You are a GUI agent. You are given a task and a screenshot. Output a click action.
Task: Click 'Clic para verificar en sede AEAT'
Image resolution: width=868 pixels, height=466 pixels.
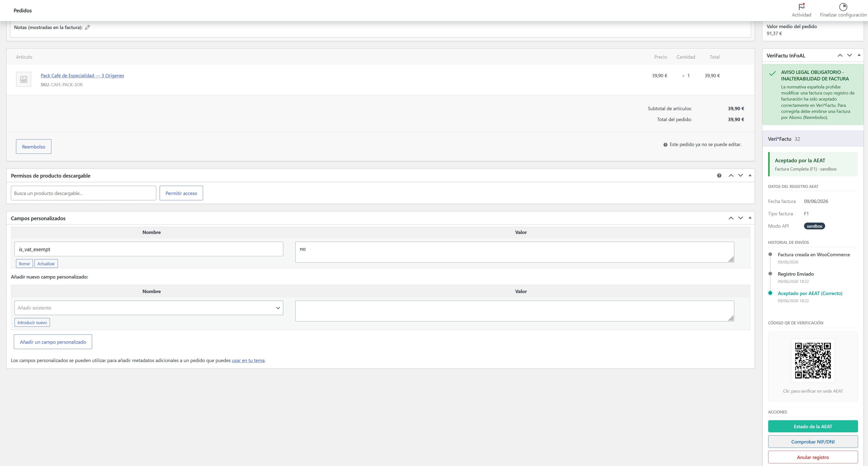813,391
